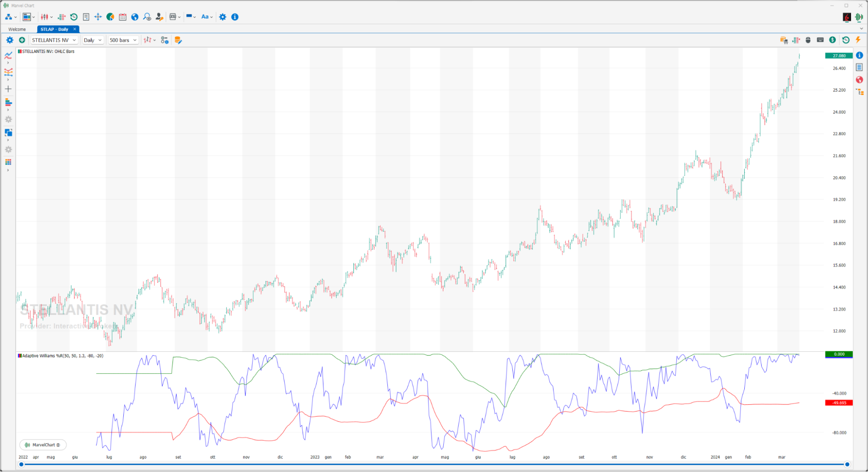Open the STELLANTIS NV symbol dropdown
The height and width of the screenshot is (472, 868).
click(54, 40)
